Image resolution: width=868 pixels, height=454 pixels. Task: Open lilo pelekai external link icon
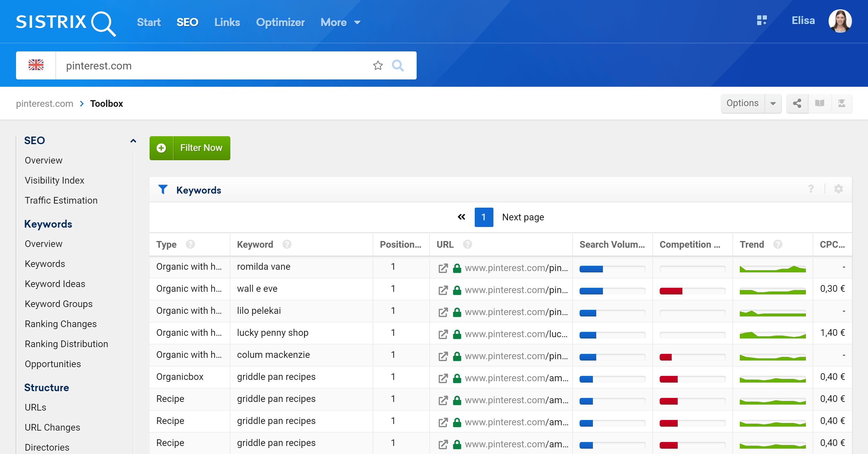(443, 312)
